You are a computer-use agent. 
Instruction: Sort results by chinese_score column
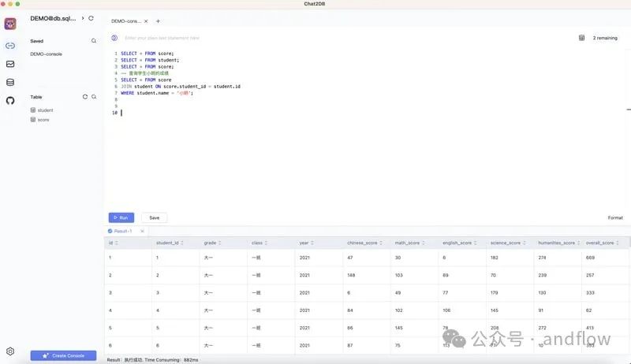click(381, 243)
